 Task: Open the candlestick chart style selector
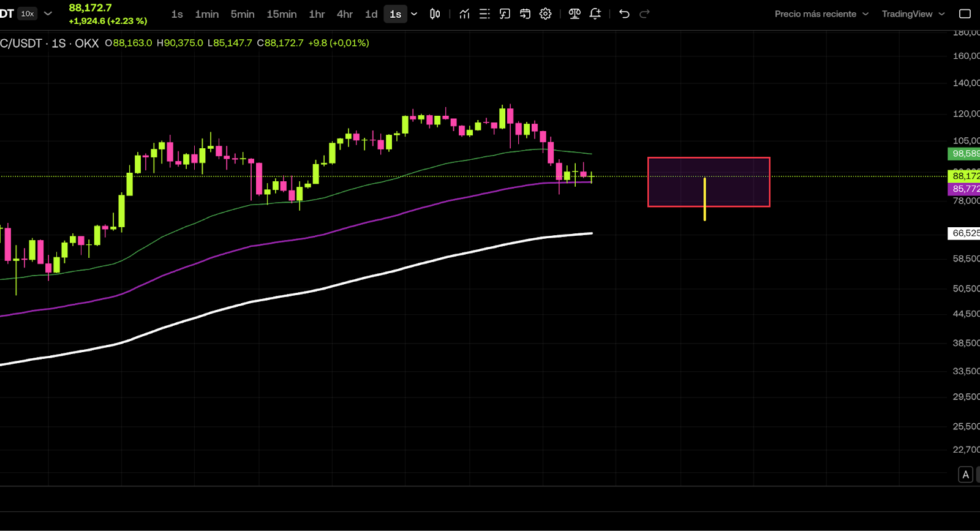point(435,13)
